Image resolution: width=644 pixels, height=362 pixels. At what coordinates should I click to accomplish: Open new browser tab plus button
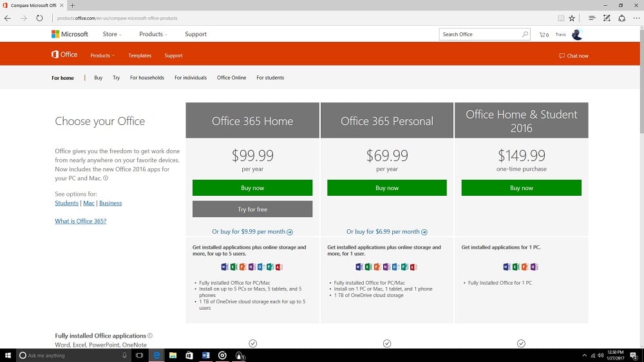coord(72,5)
